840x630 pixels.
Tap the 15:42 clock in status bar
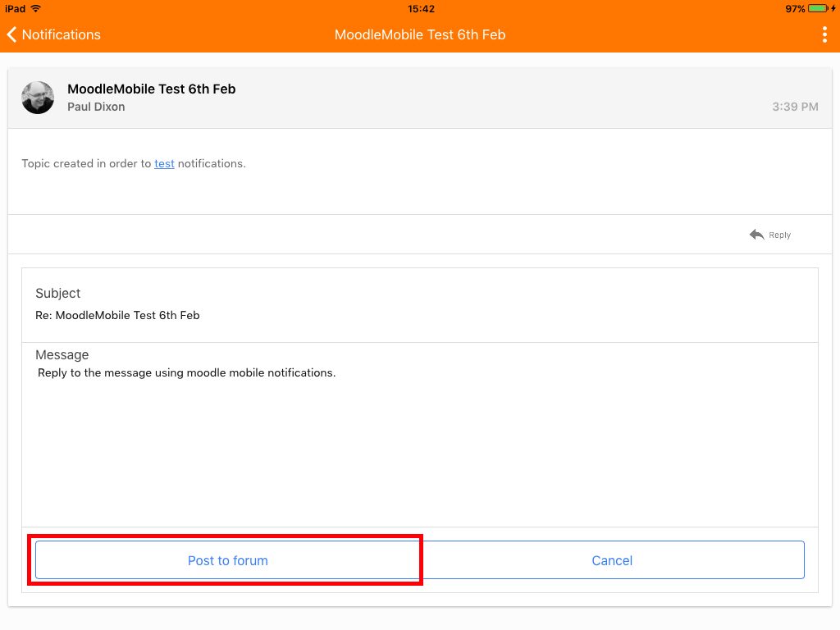pyautogui.click(x=421, y=8)
